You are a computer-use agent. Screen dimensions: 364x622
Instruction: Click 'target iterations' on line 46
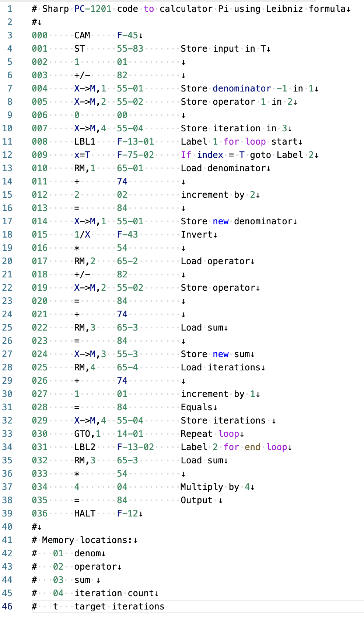pyautogui.click(x=119, y=607)
